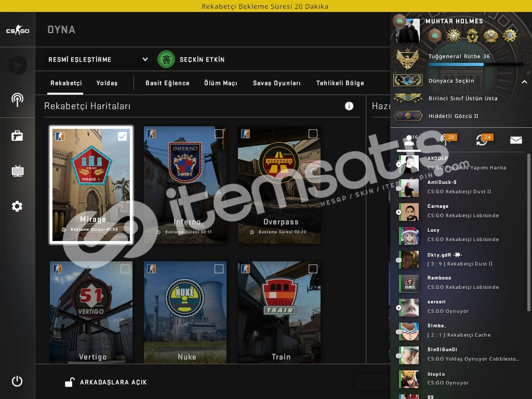Click friend Simba_ in the list
The height and width of the screenshot is (399, 532).
tap(461, 330)
